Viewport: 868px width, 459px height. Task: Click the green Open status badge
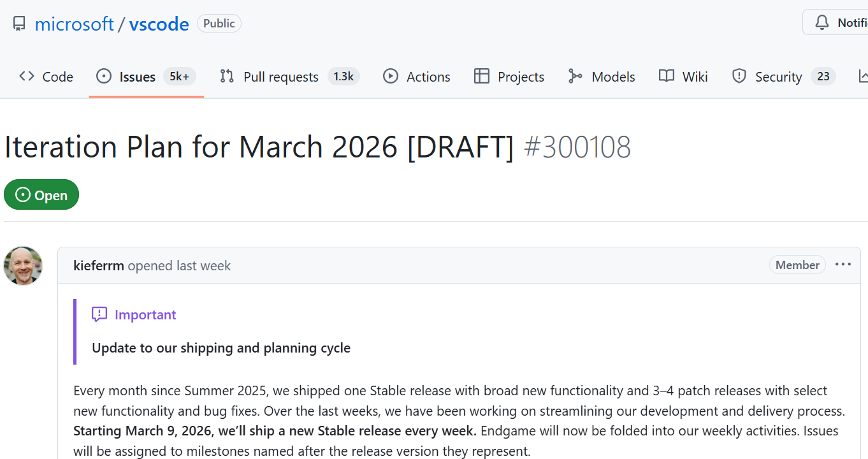(x=41, y=195)
